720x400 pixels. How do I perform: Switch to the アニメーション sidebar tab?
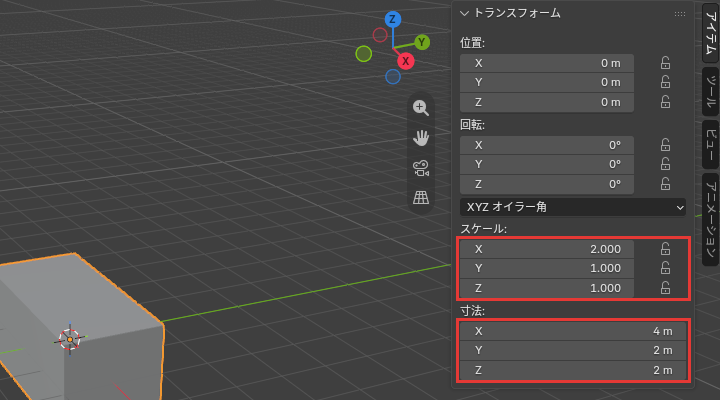pos(710,220)
